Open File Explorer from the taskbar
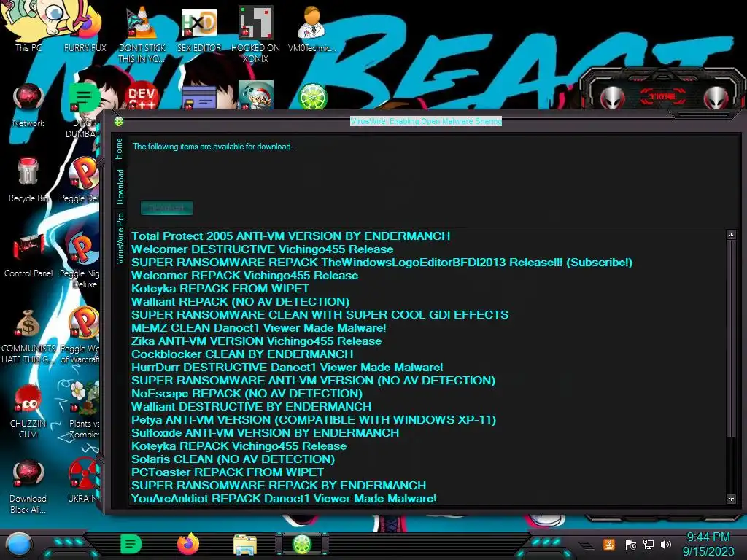This screenshot has height=560, width=747. 245,545
